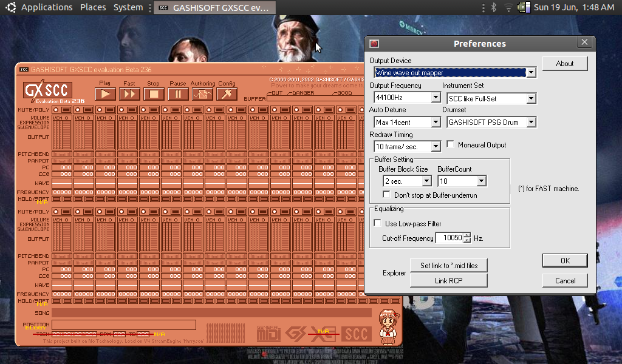Expand the Output Device dropdown
This screenshot has width=622, height=364.
point(530,73)
